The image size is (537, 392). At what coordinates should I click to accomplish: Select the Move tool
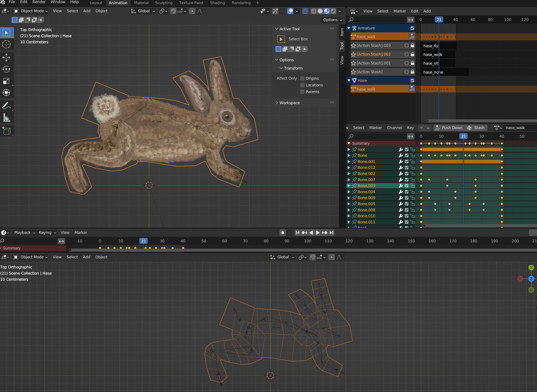point(6,57)
